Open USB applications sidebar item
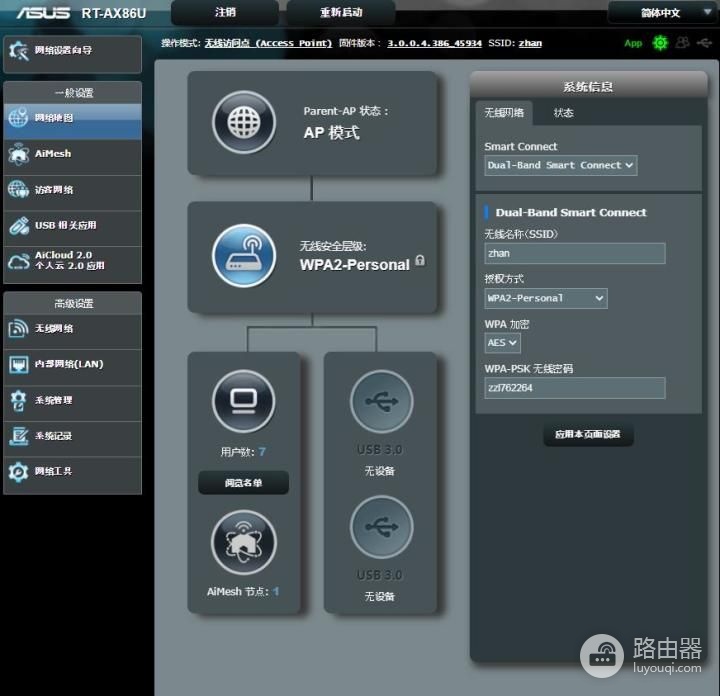The width and height of the screenshot is (720, 696). [73, 225]
